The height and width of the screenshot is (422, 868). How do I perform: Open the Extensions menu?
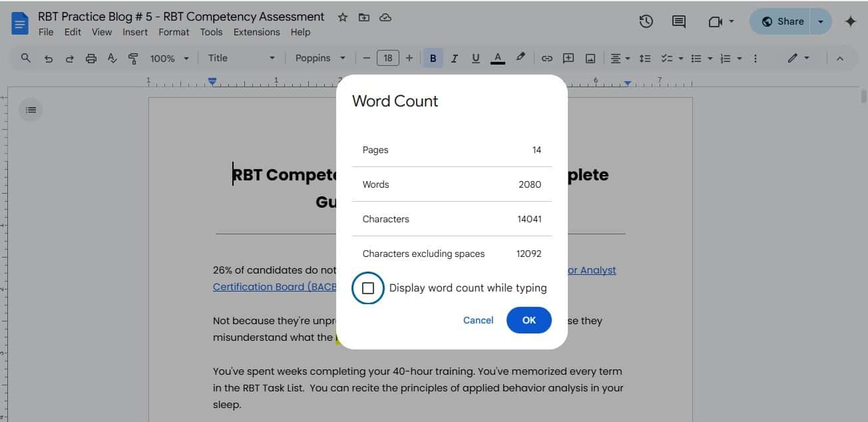[x=256, y=31]
